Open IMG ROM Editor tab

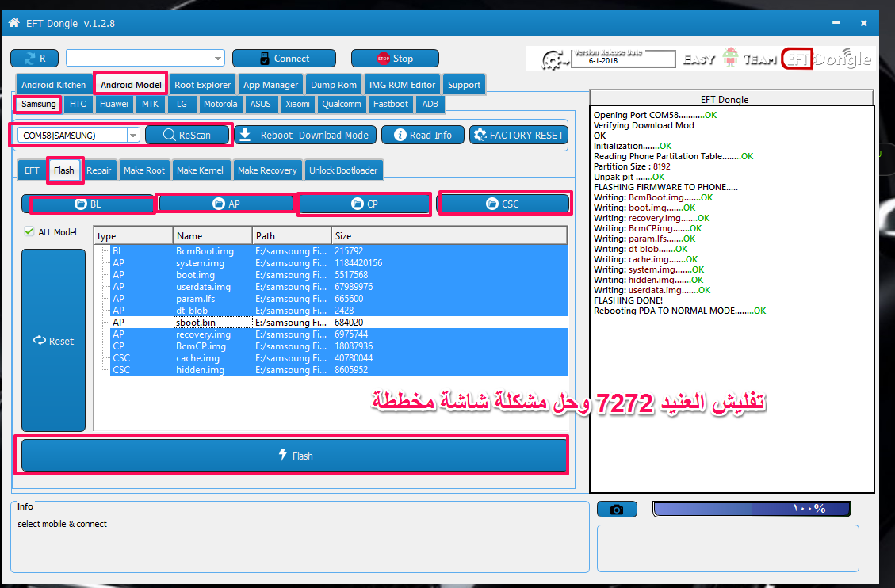(403, 85)
